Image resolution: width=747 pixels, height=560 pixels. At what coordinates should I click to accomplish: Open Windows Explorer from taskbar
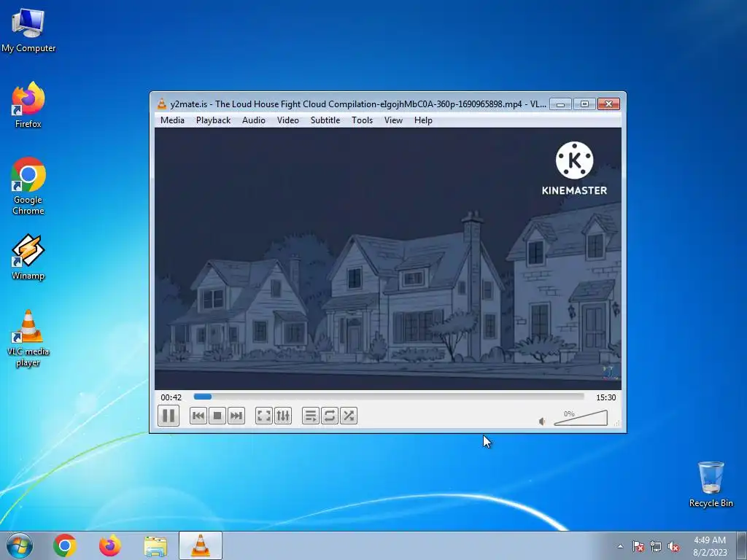point(155,545)
